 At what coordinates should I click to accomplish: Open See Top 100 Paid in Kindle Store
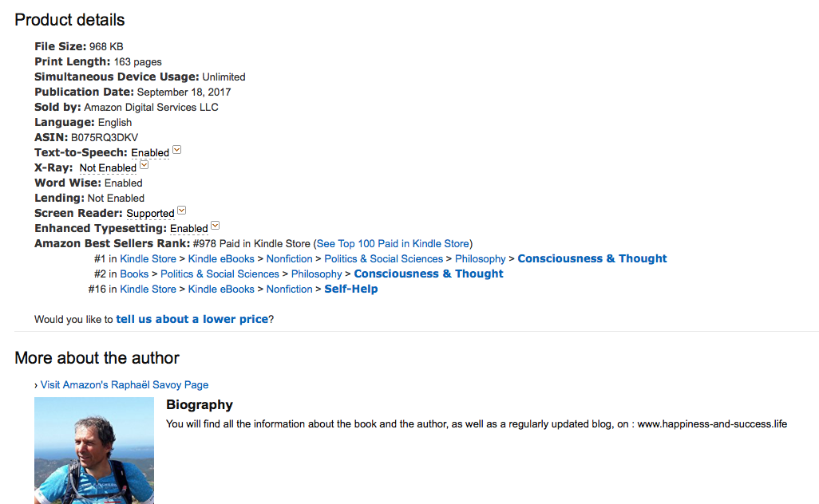point(393,244)
